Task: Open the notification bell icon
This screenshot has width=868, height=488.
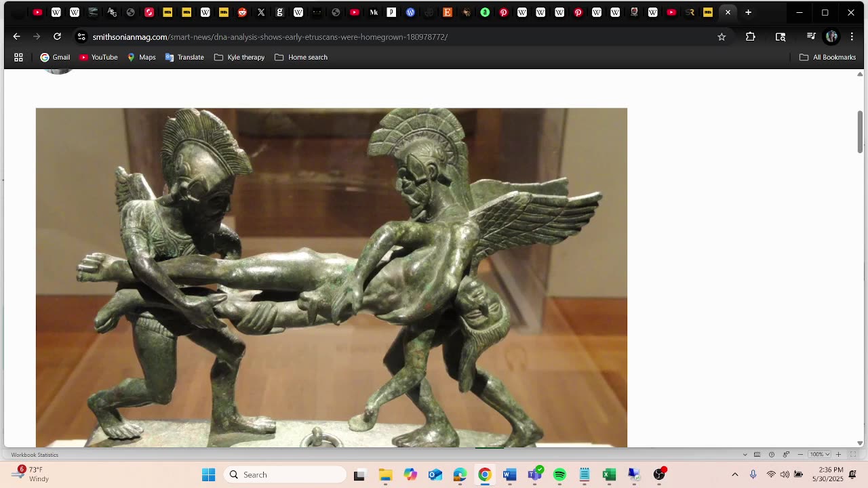Action: (853, 474)
